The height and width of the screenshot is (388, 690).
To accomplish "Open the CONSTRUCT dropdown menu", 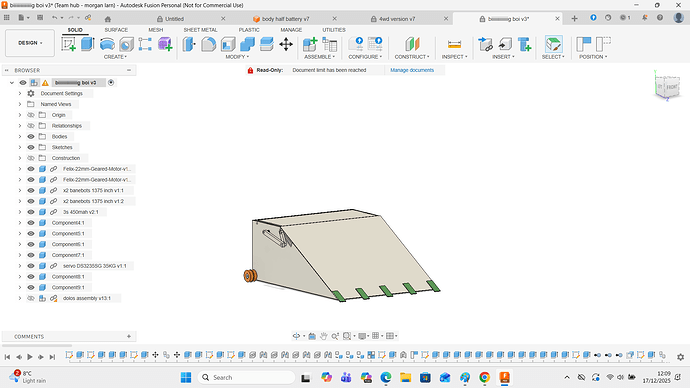I will [412, 57].
